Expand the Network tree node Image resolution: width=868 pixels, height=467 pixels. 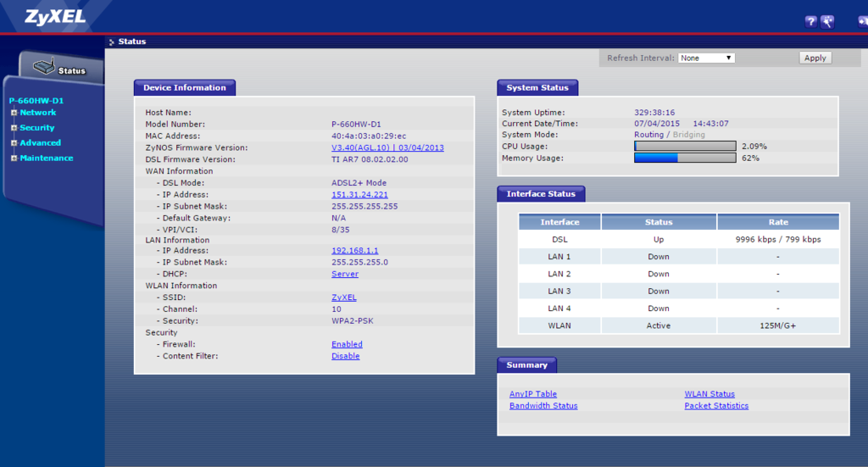click(14, 113)
